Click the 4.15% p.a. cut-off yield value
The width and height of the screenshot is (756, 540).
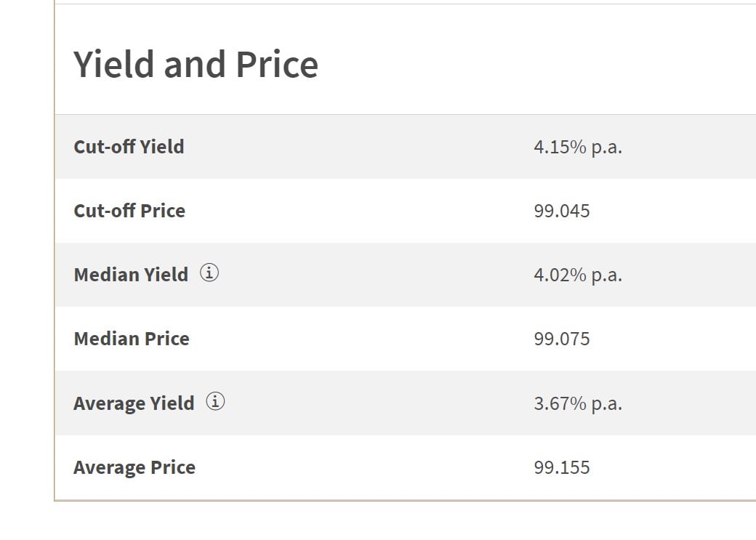578,147
